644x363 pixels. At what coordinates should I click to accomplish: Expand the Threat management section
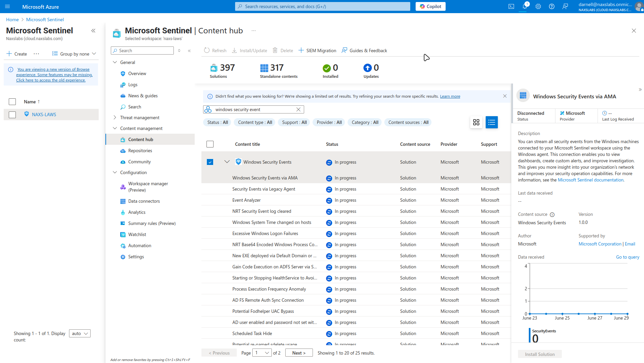[115, 118]
